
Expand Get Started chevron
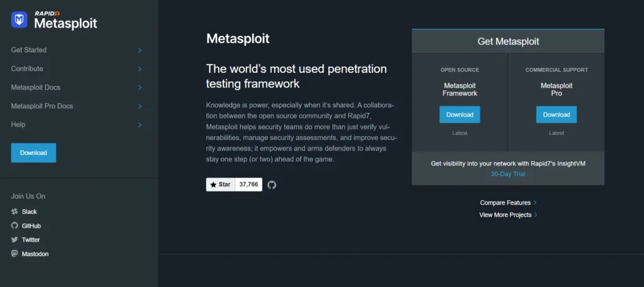(140, 50)
